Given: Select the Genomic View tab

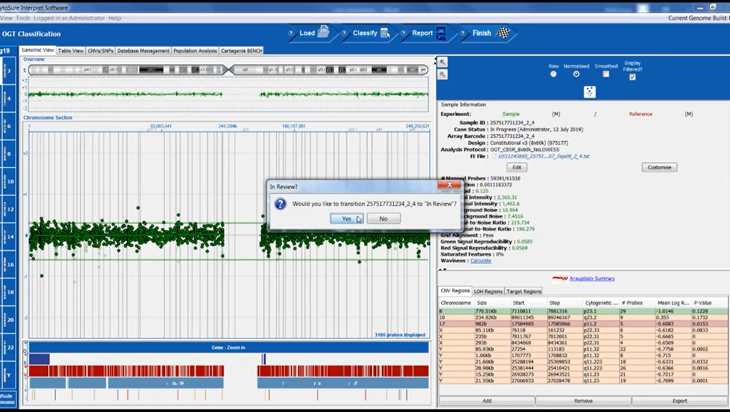Looking at the screenshot, I should point(38,50).
